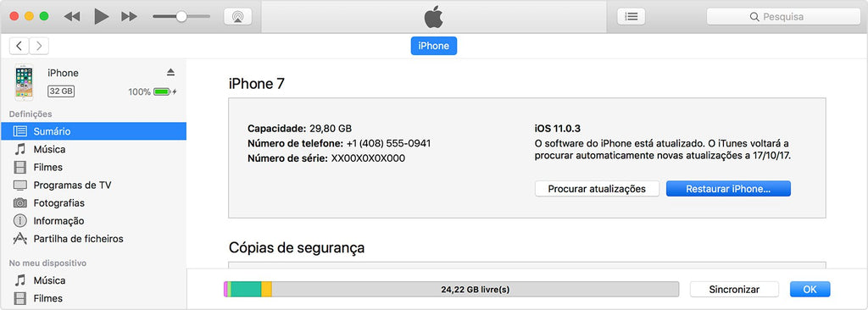Eject the iPhone device
The height and width of the screenshot is (310, 868).
pos(170,73)
